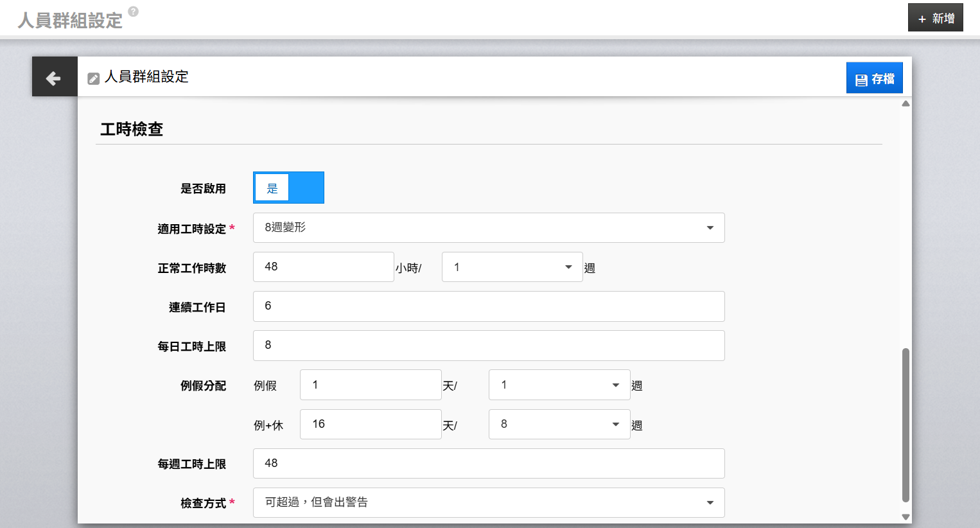Click the 連續工作日 input field
Screen dimensions: 980x528
tap(489, 306)
